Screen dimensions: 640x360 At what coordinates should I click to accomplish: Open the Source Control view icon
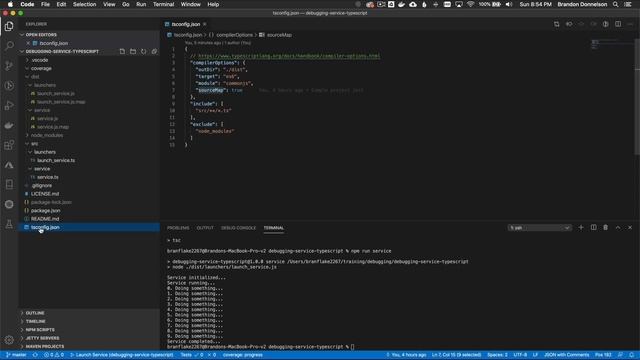pos(9,66)
